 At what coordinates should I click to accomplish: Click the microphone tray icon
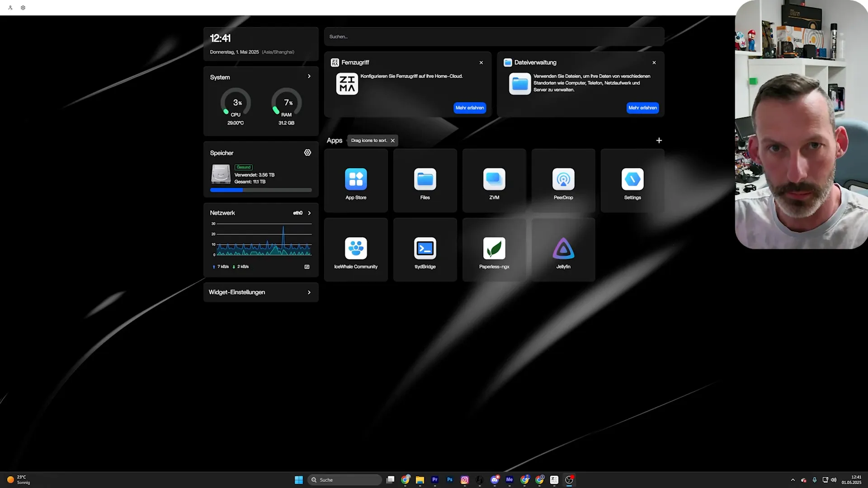click(x=815, y=480)
